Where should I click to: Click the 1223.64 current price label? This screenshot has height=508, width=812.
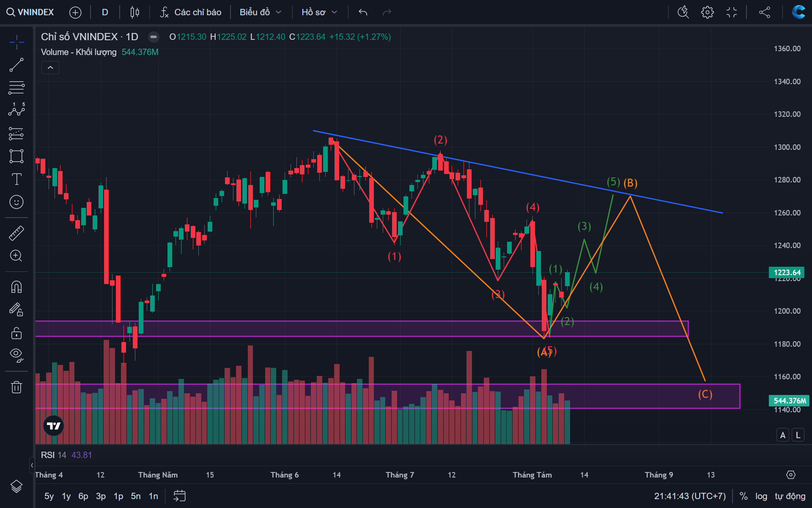[x=787, y=273]
